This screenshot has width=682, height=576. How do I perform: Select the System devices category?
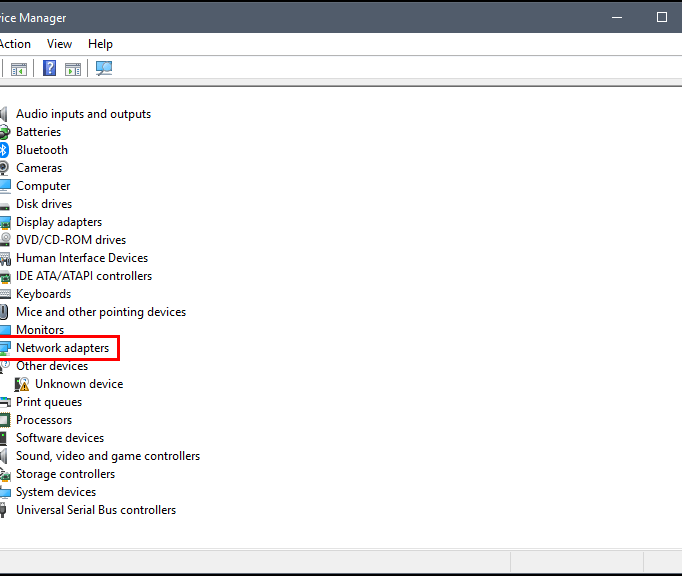point(56,492)
